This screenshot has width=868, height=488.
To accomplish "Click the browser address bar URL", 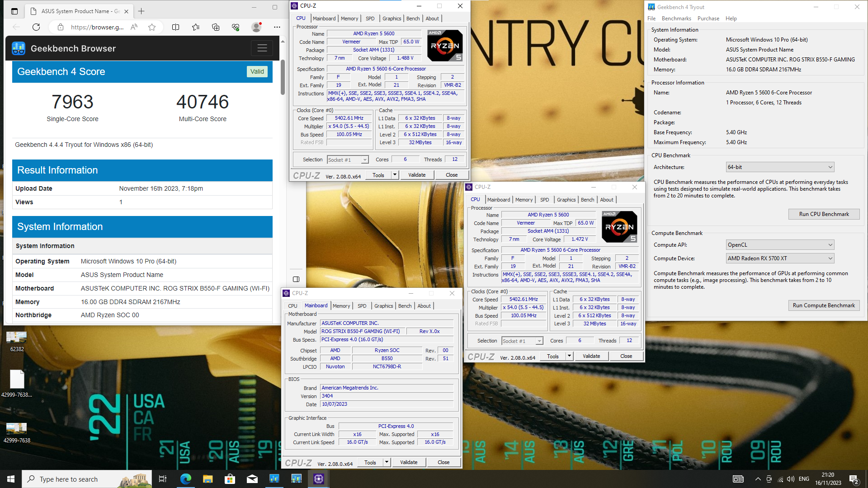I will (97, 27).
